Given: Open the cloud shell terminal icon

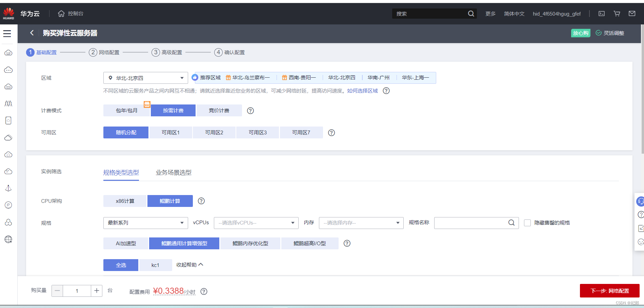Looking at the screenshot, I should tap(602, 14).
